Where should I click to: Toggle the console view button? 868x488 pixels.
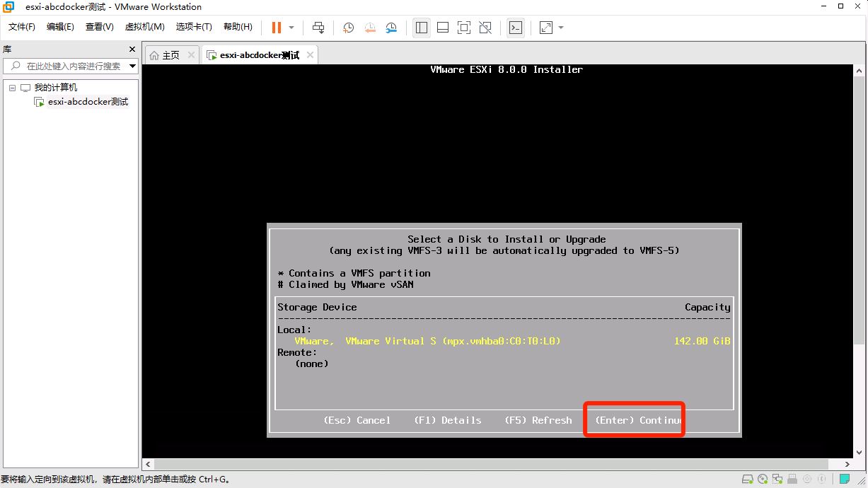516,28
